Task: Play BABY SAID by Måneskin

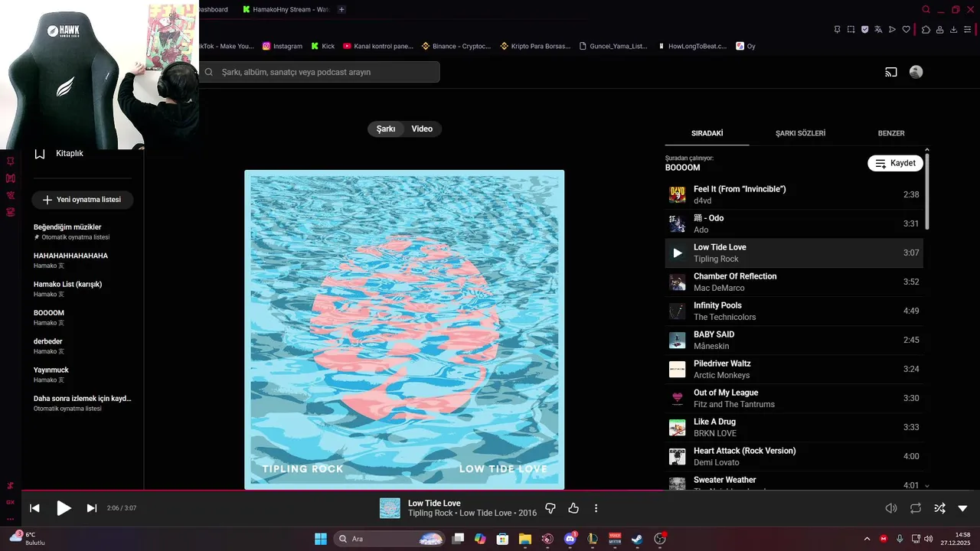Action: [x=794, y=340]
